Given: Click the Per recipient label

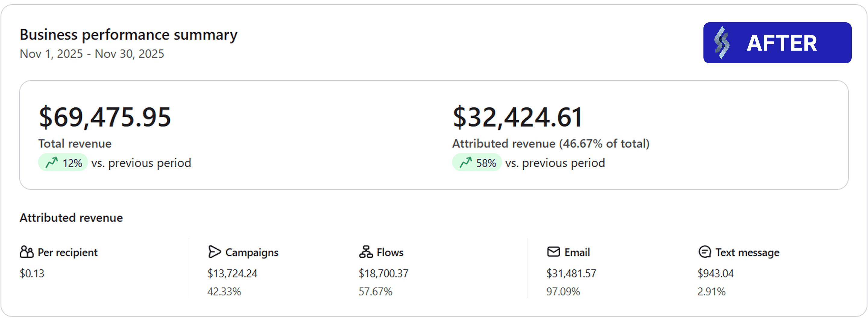Looking at the screenshot, I should pyautogui.click(x=68, y=253).
